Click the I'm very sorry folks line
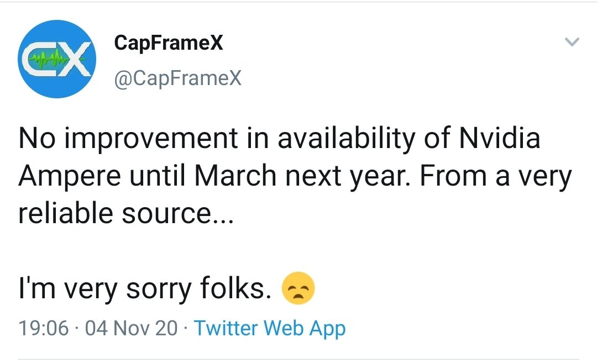 click(145, 289)
